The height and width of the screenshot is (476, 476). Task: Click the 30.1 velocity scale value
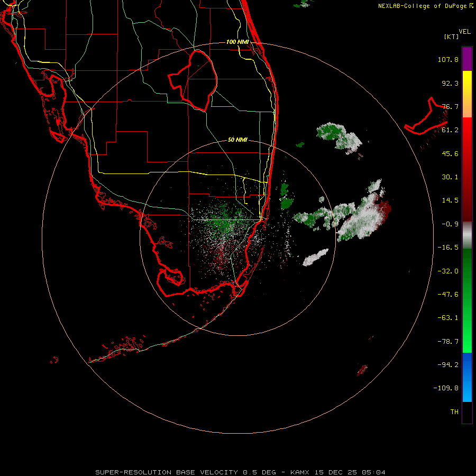[450, 177]
